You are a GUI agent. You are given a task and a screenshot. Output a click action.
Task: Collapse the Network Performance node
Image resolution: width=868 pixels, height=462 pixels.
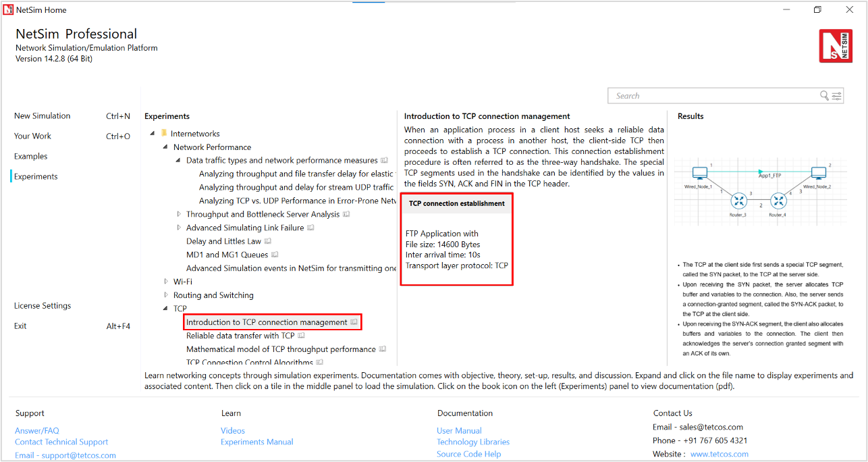[166, 147]
